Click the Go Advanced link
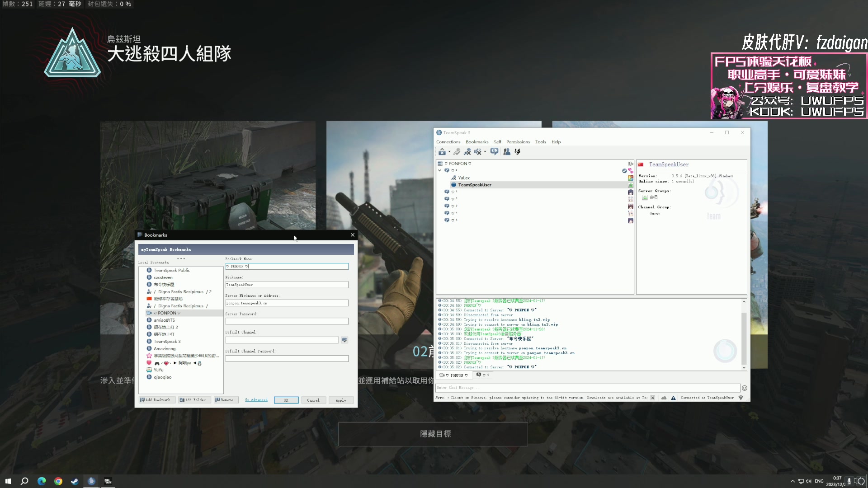The height and width of the screenshot is (488, 868). pyautogui.click(x=256, y=400)
